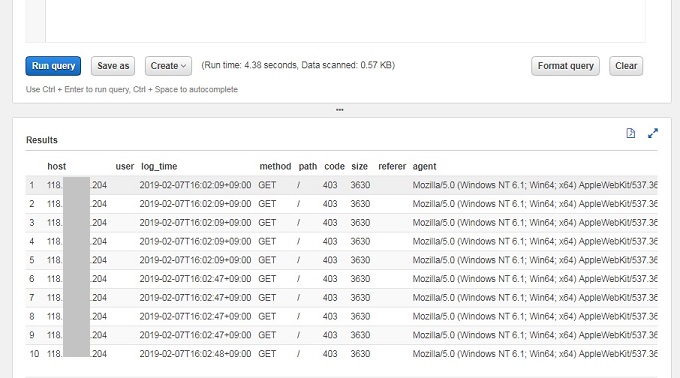Viewport: 680px width, 378px height.
Task: Select row 10 agent string
Action: [535, 354]
